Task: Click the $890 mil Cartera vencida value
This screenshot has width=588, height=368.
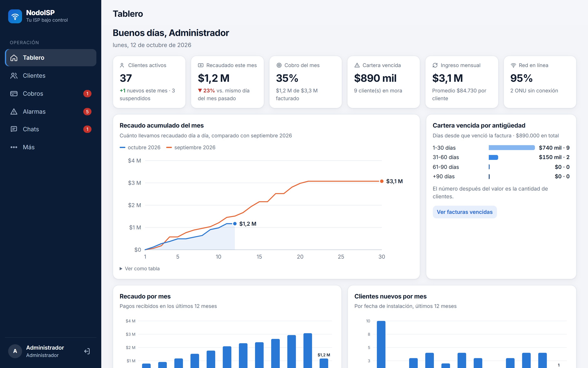Action: click(x=375, y=78)
